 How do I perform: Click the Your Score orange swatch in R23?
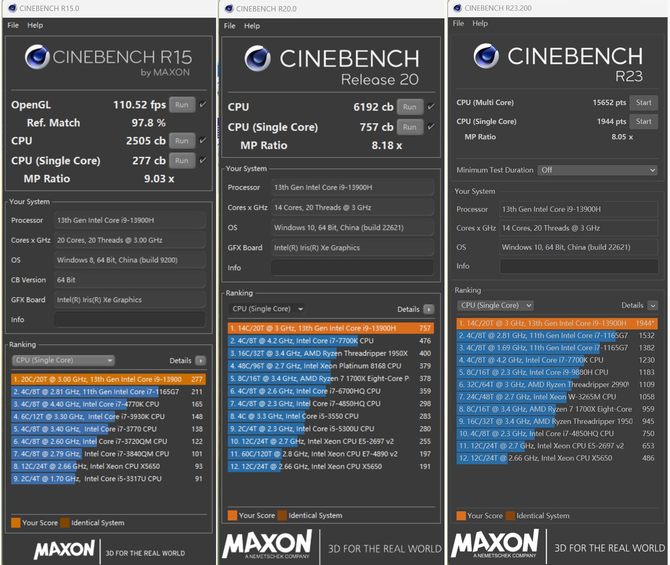pos(461,516)
